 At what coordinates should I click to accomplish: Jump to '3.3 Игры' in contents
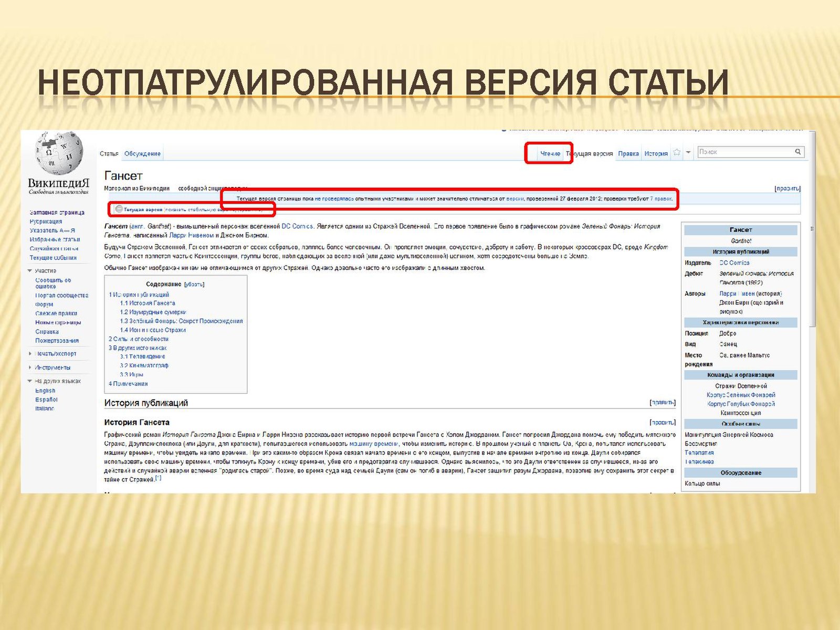click(x=131, y=375)
